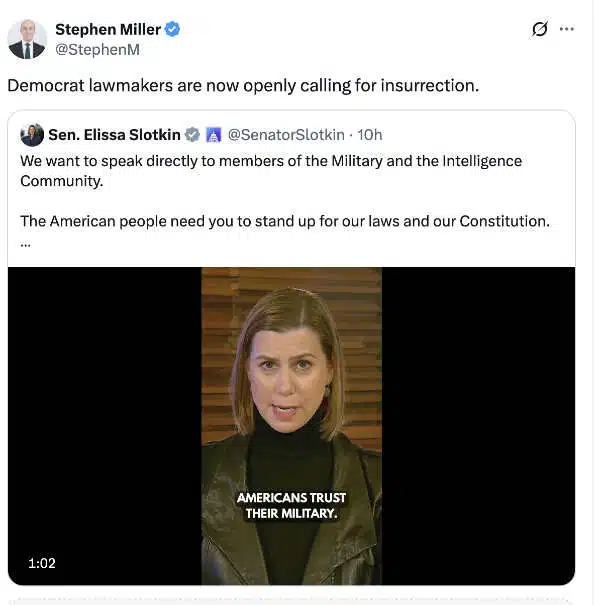Screen dimensions: 600x605
Task: Click the 10h timestamp
Action: point(370,135)
